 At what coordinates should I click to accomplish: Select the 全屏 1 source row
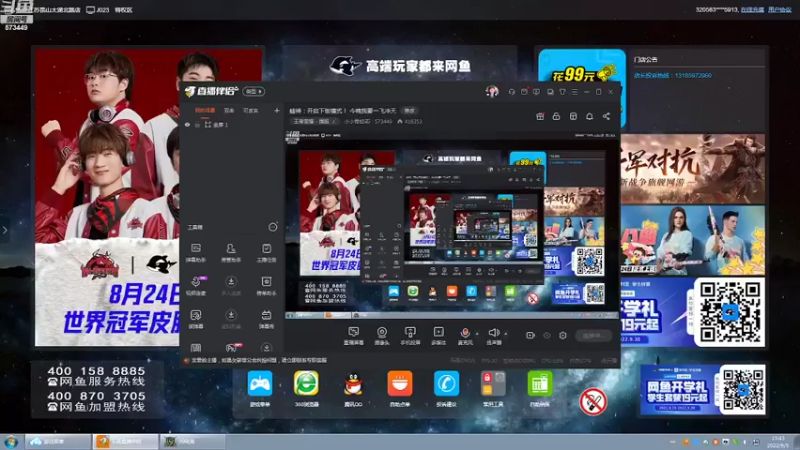tap(232, 124)
